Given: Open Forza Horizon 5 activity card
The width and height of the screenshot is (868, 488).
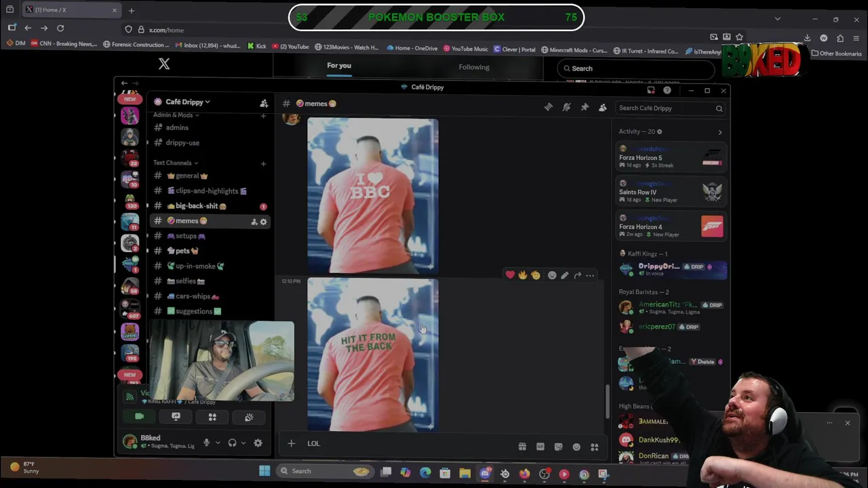Looking at the screenshot, I should click(671, 157).
